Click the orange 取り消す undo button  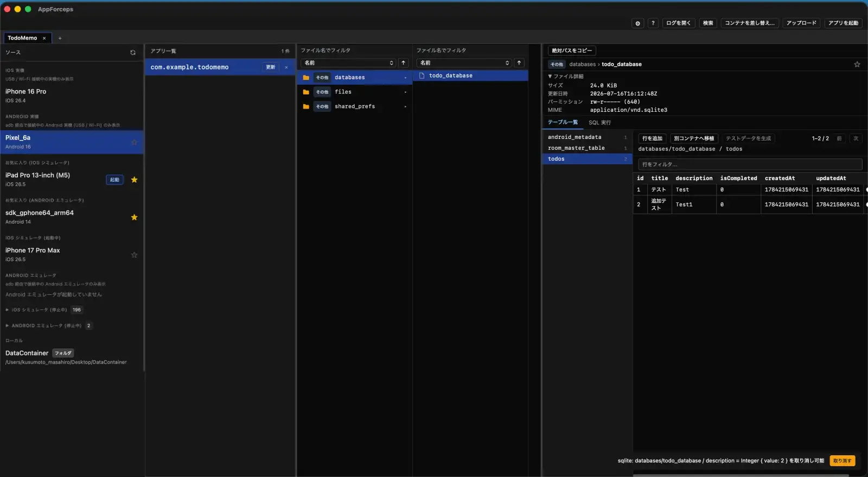click(x=842, y=461)
